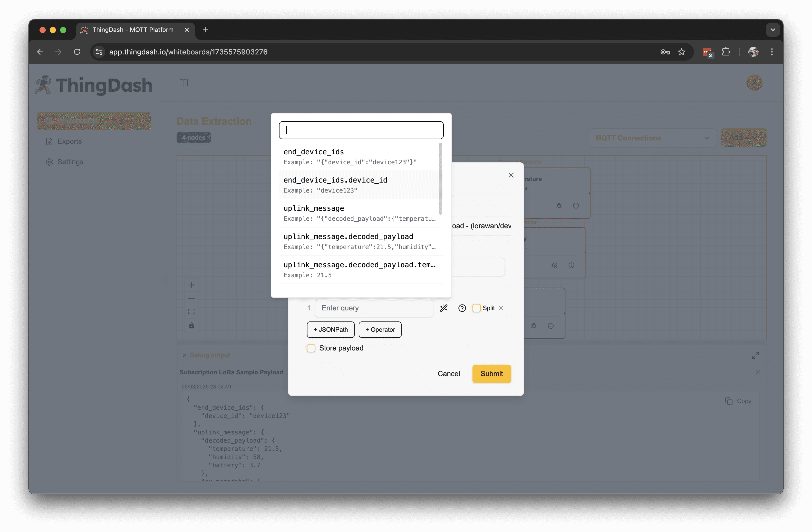The height and width of the screenshot is (532, 812).
Task: Select uplink_message suggestion
Action: click(x=359, y=213)
